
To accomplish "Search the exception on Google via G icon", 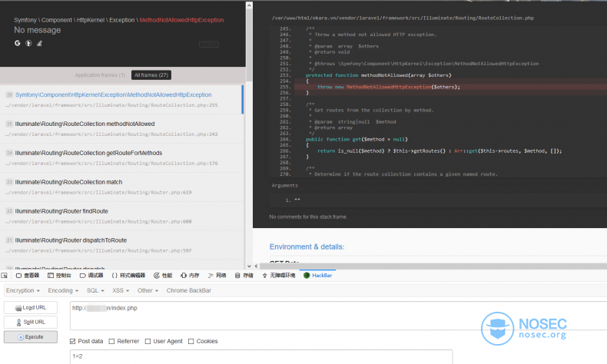I will [x=18, y=43].
